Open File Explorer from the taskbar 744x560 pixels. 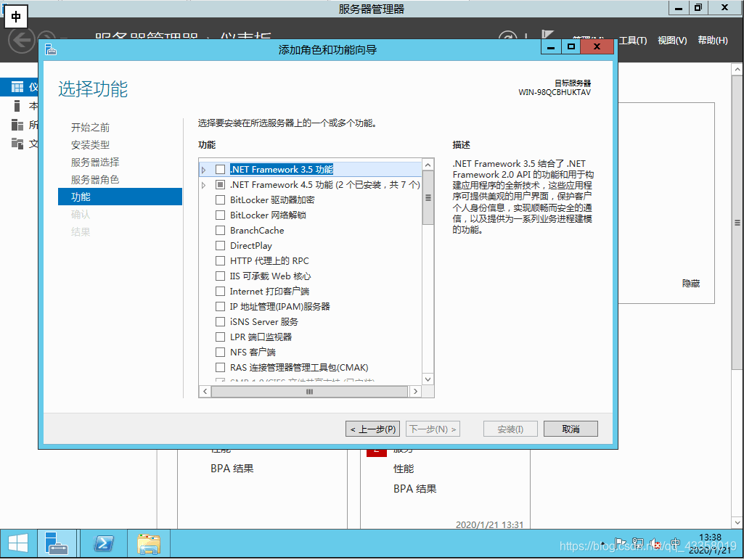[149, 543]
